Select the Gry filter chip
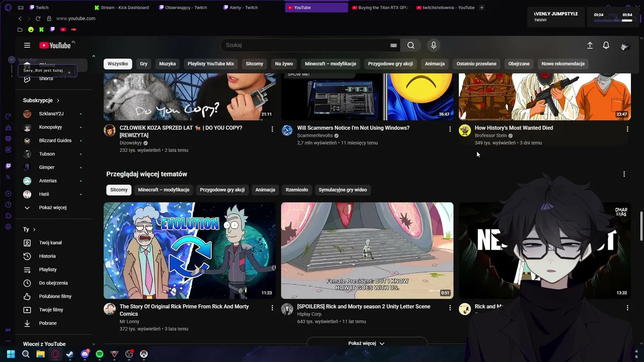The width and height of the screenshot is (644, 362). [x=144, y=64]
